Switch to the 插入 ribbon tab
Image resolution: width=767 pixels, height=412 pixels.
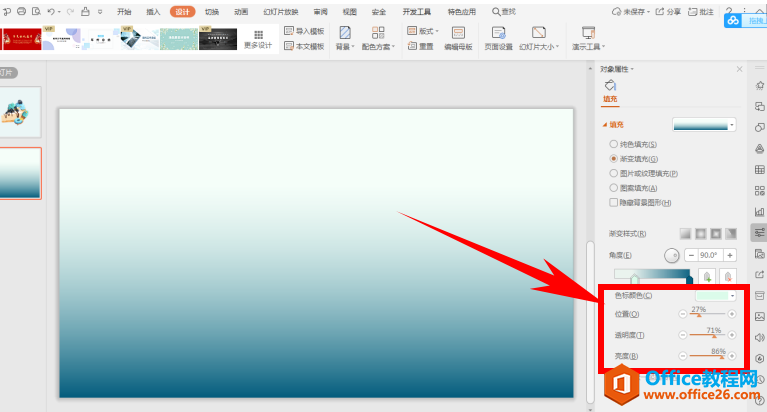[x=153, y=11]
